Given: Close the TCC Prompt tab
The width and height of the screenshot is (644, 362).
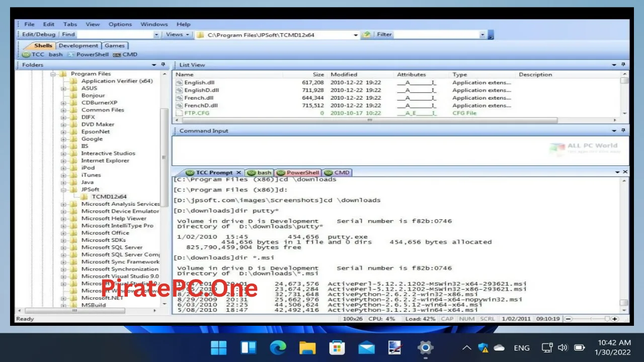Looking at the screenshot, I should click(x=238, y=172).
